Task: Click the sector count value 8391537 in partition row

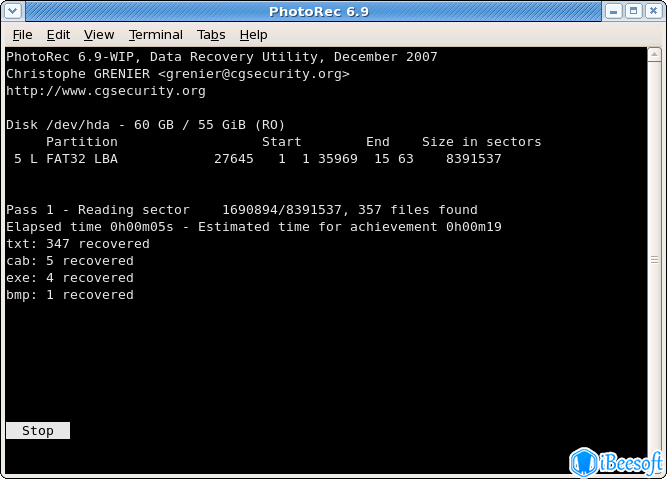Action: point(473,159)
